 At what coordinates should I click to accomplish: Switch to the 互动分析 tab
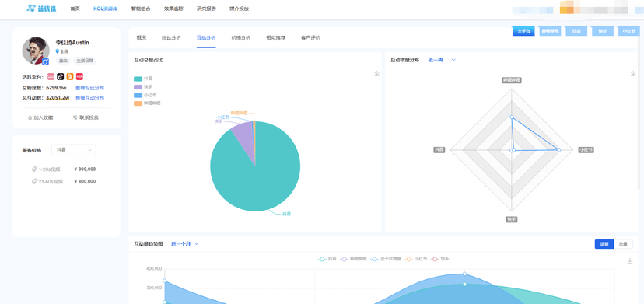pos(206,38)
